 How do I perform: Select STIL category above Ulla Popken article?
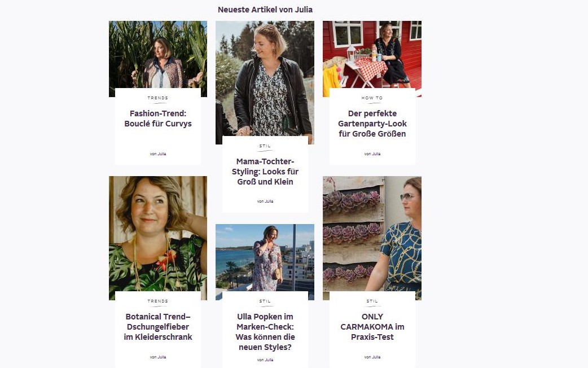[x=265, y=301]
